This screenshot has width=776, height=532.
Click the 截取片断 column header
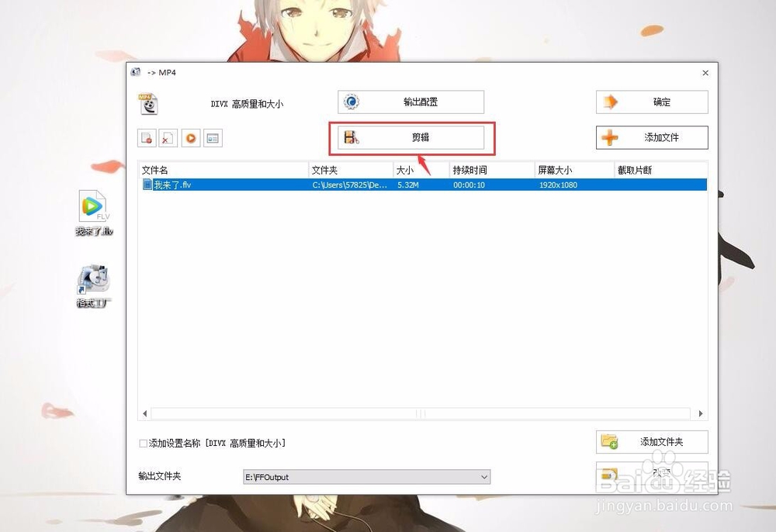tap(660, 170)
